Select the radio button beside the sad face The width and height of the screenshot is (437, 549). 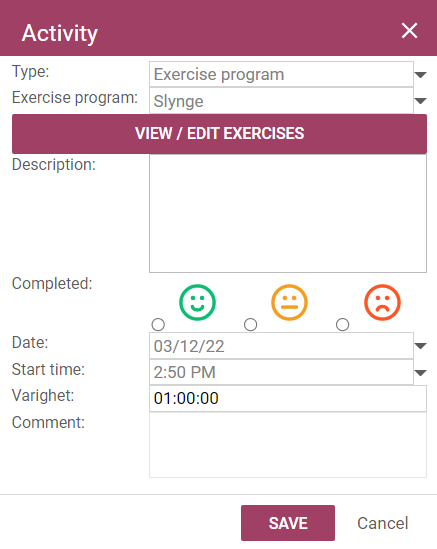342,325
